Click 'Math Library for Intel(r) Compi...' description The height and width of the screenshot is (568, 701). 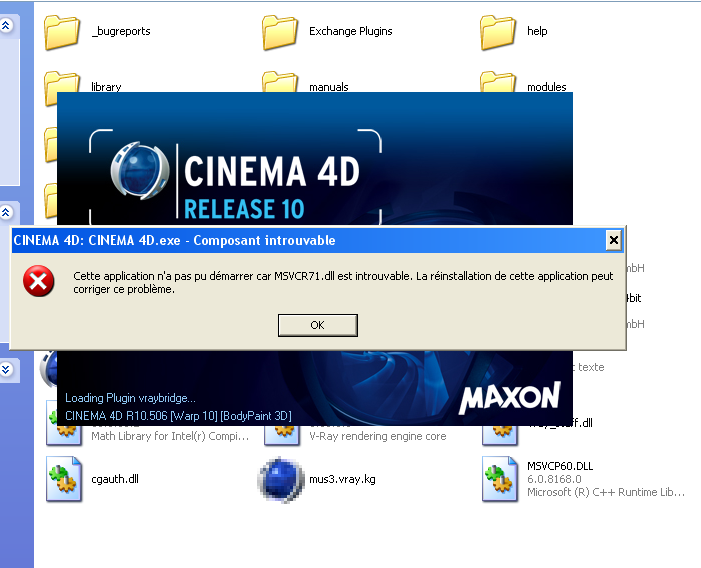[x=170, y=436]
